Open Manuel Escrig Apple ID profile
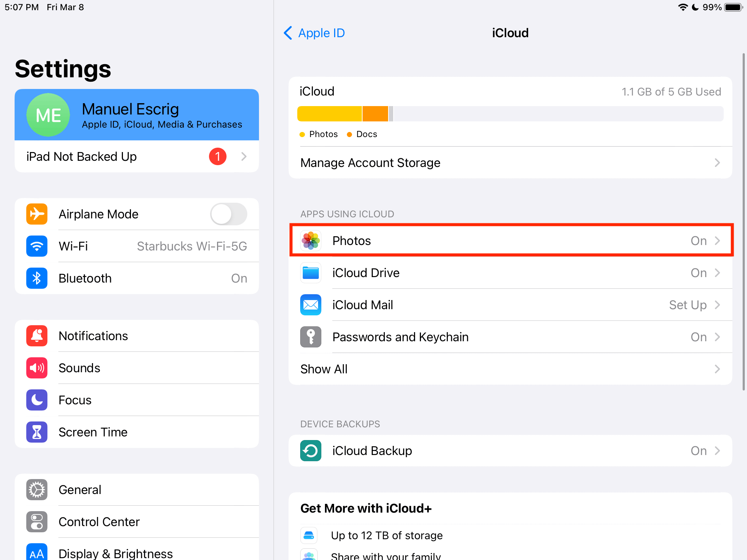This screenshot has width=747, height=560. [136, 115]
